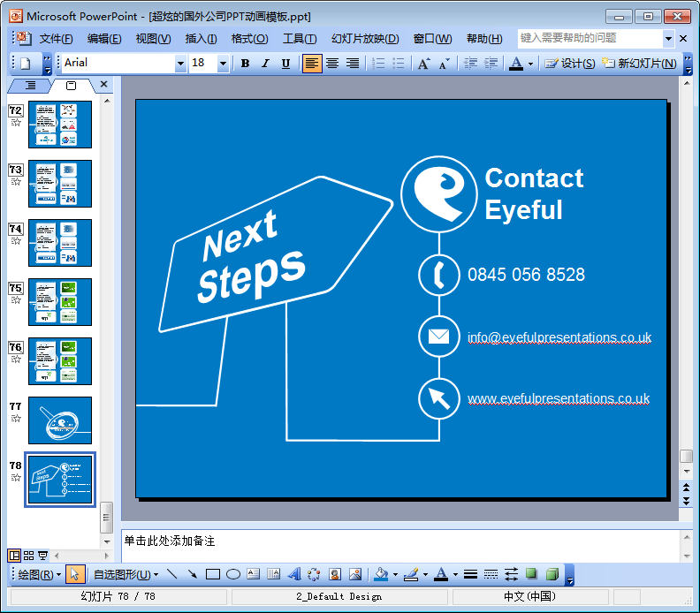Open the 设计(S) design pane
Screen dimensions: 700x613
coord(570,64)
